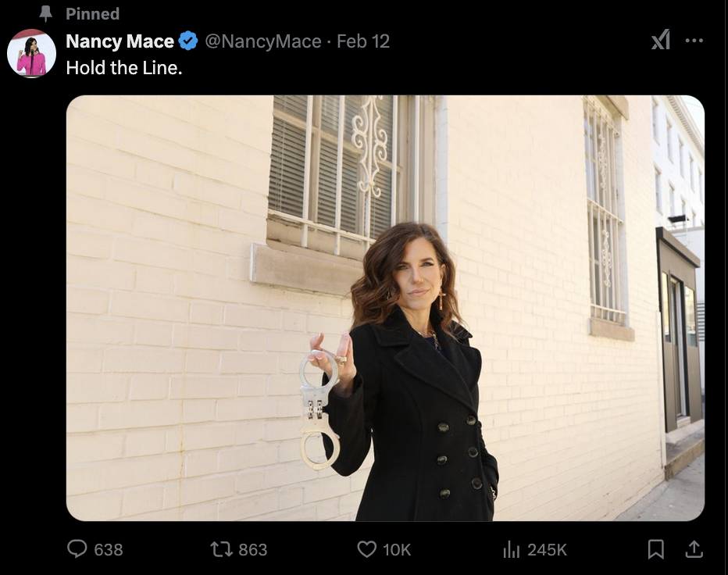Open the attached photo in full view
This screenshot has height=575, width=728.
coord(385,308)
